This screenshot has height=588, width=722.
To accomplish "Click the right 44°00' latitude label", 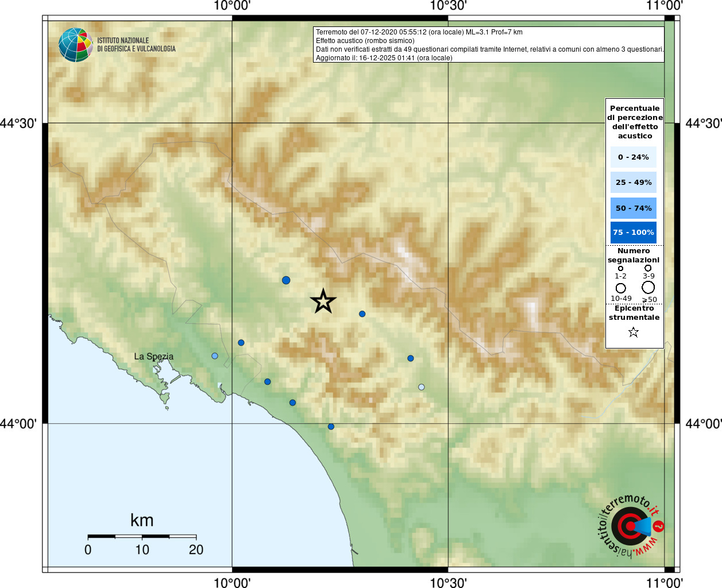I will (704, 424).
